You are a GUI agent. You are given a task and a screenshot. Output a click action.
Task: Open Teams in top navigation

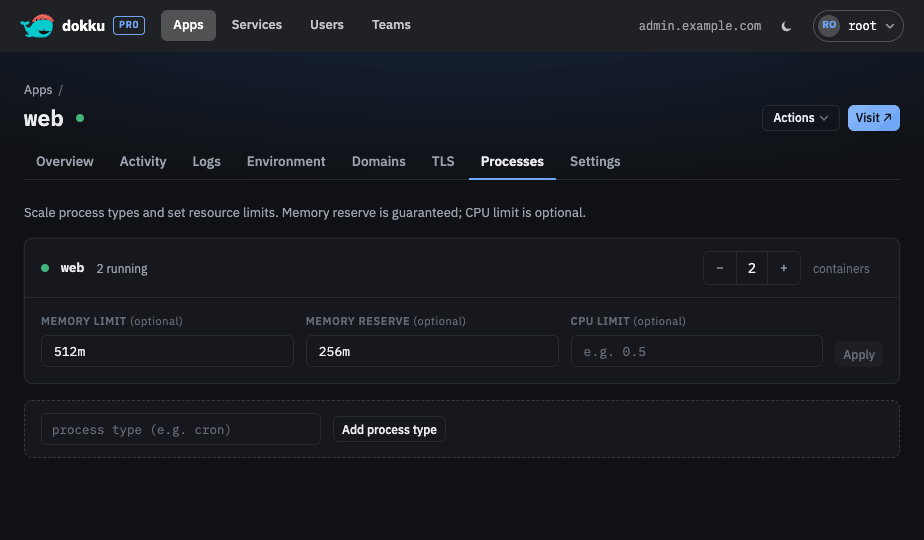[x=391, y=25]
